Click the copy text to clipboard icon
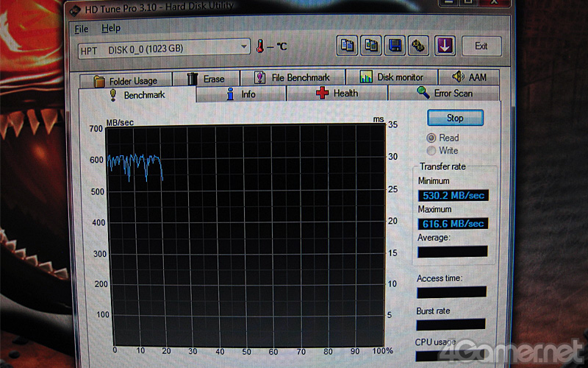Viewport: 588px width, 368px height. pos(348,46)
